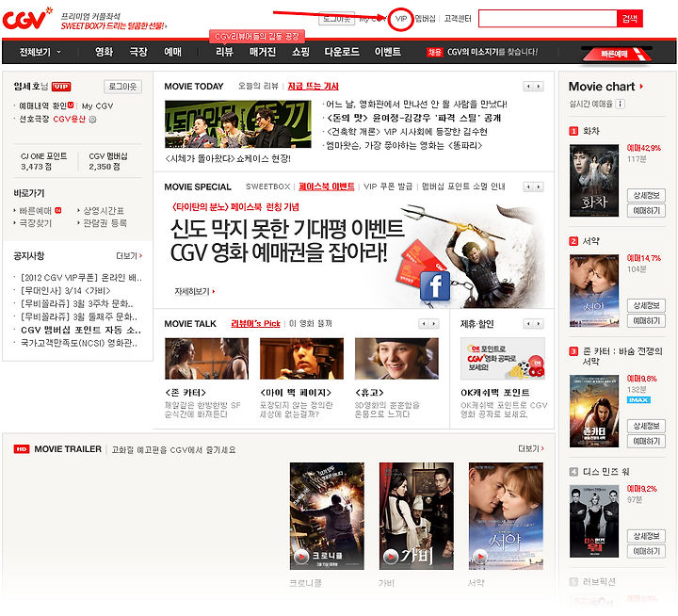The height and width of the screenshot is (616, 678).
Task: Click the red 검색 search button
Action: coord(630,19)
